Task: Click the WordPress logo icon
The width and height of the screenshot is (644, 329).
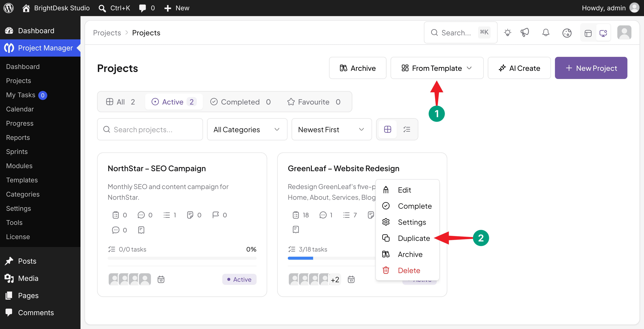Action: 9,8
